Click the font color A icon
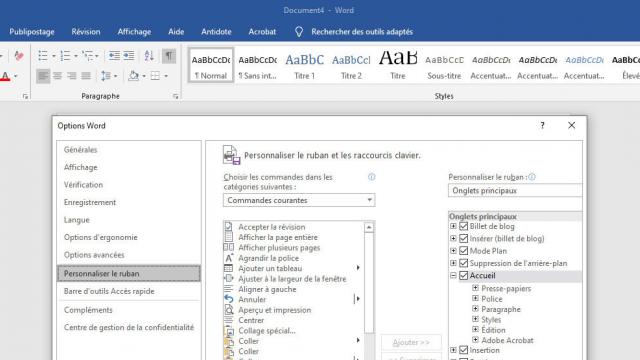The width and height of the screenshot is (640, 360). (5, 76)
